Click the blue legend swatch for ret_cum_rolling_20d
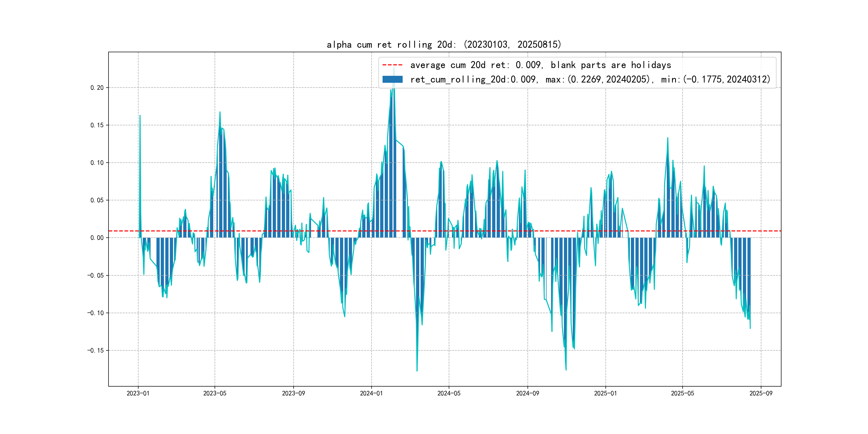The width and height of the screenshot is (868, 434). (392, 79)
